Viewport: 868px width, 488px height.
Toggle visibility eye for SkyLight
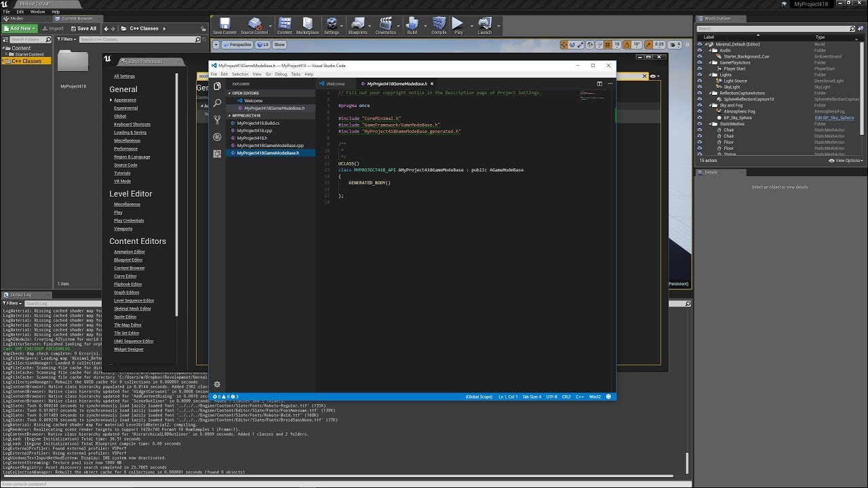pyautogui.click(x=701, y=87)
